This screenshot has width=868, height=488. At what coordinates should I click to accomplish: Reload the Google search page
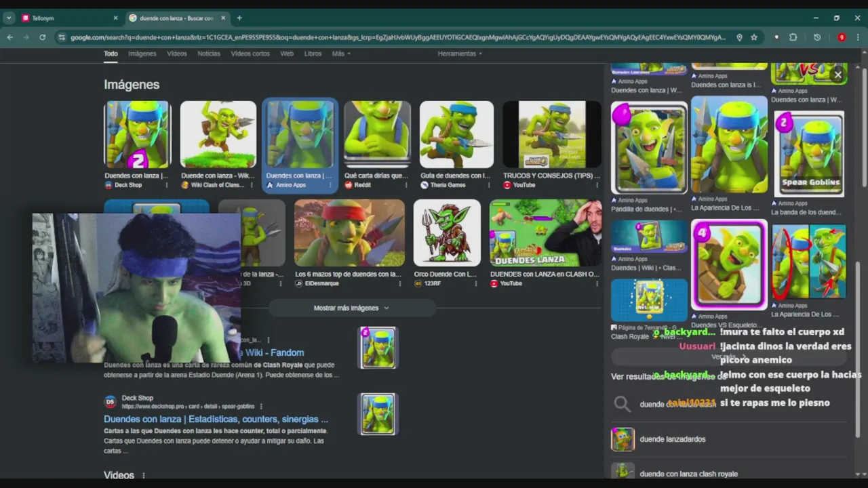coord(42,37)
